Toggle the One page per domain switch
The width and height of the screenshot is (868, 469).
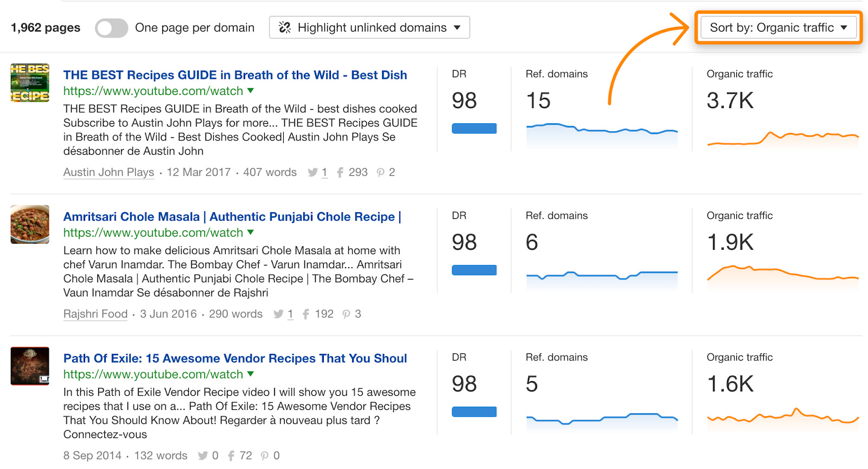111,27
